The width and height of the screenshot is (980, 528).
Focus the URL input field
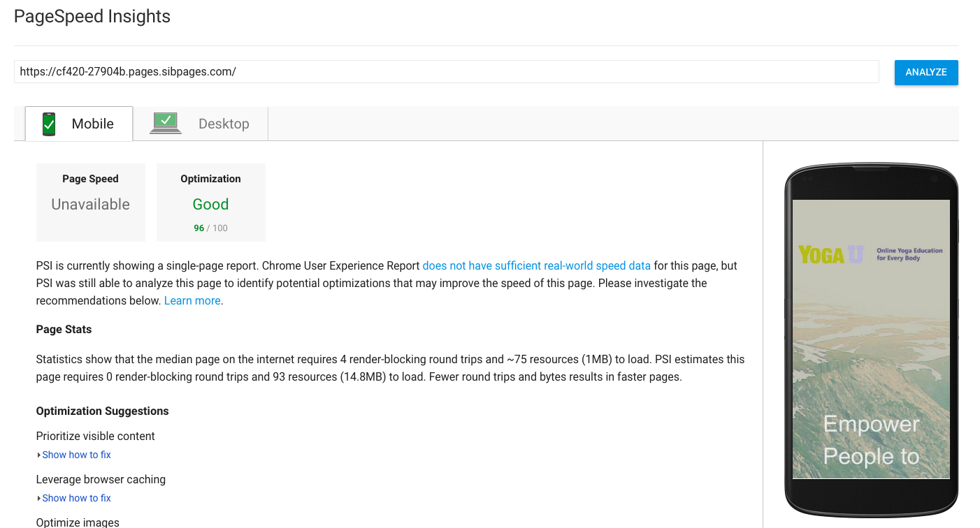(x=446, y=71)
